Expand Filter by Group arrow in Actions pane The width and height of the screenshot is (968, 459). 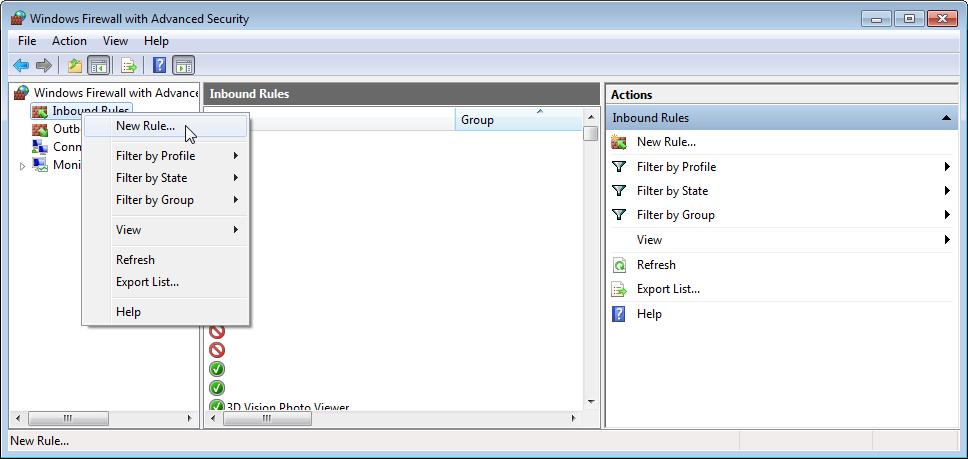click(947, 215)
